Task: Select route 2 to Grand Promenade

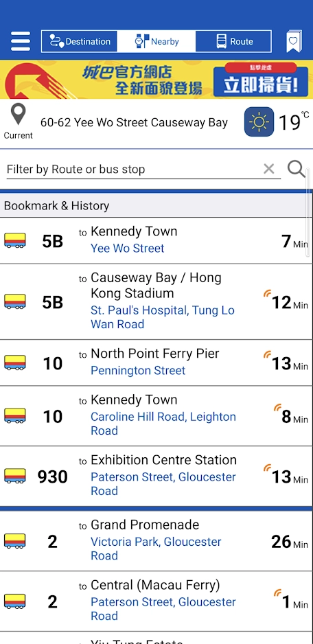Action: pos(156,541)
